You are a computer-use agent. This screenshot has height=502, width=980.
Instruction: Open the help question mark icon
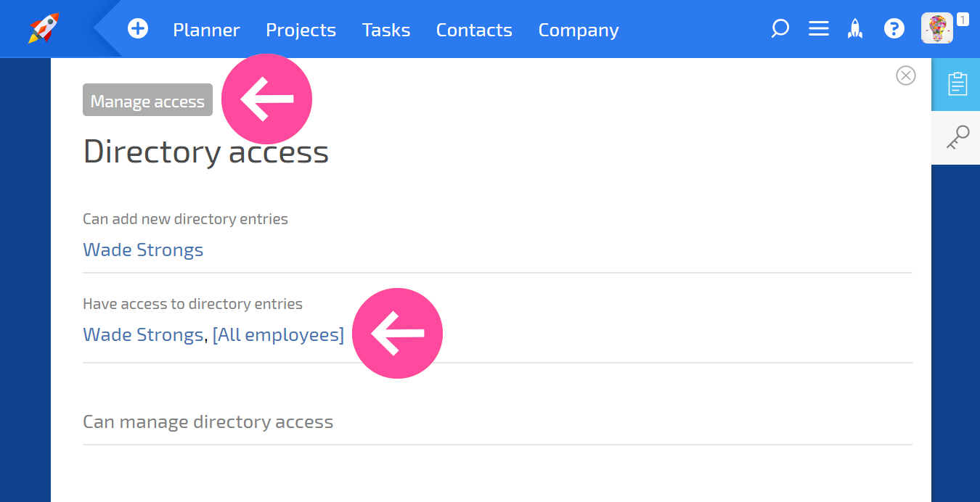pyautogui.click(x=894, y=29)
